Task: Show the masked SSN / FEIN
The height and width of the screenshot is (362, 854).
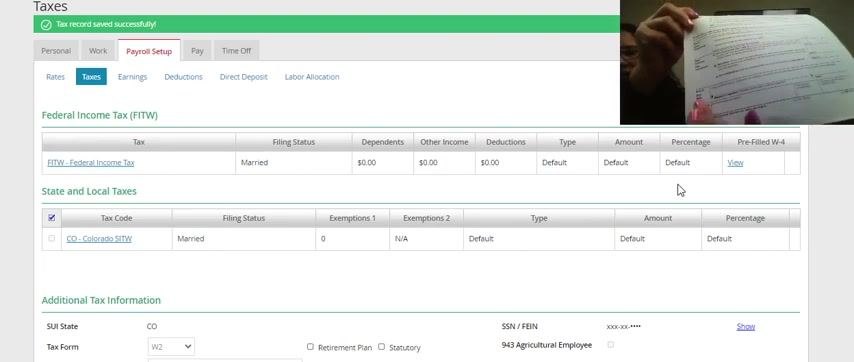Action: 746,327
